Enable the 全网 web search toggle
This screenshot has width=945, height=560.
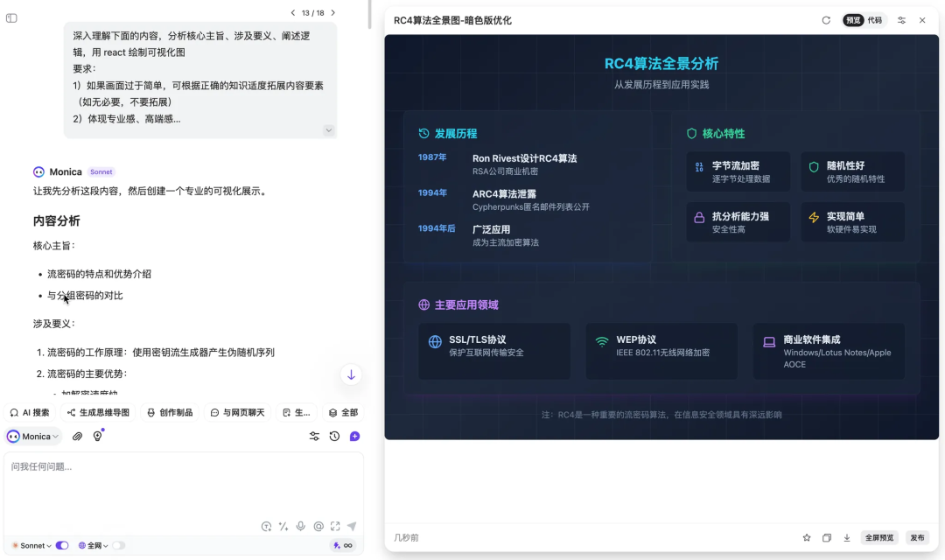coord(118,545)
